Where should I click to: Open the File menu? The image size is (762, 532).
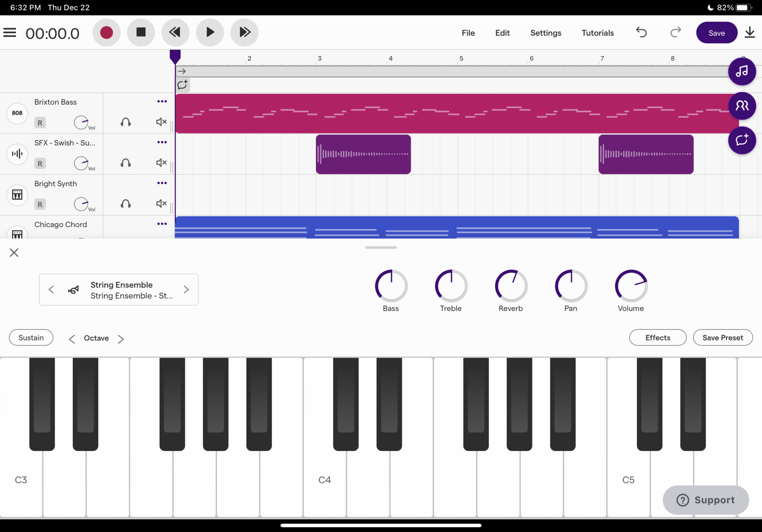pyautogui.click(x=468, y=33)
